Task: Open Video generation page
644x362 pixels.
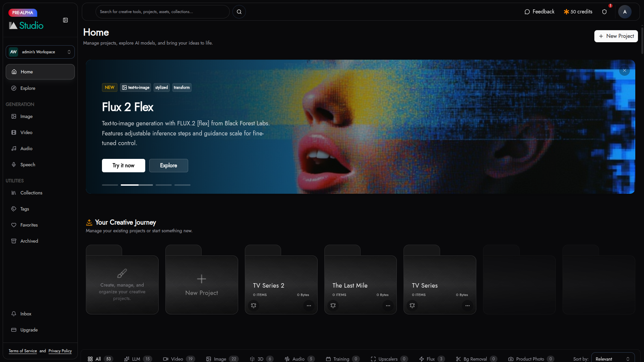Action: (x=40, y=132)
